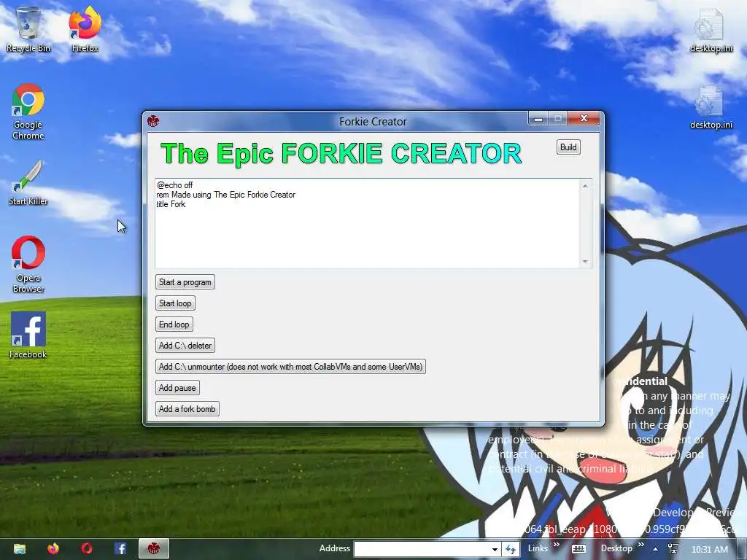This screenshot has height=560, width=747.
Task: Click the network tray icon
Action: coord(673,549)
